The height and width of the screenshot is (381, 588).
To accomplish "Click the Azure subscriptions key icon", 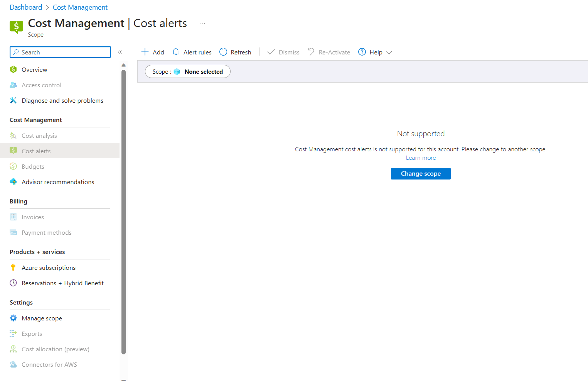I will (x=13, y=268).
